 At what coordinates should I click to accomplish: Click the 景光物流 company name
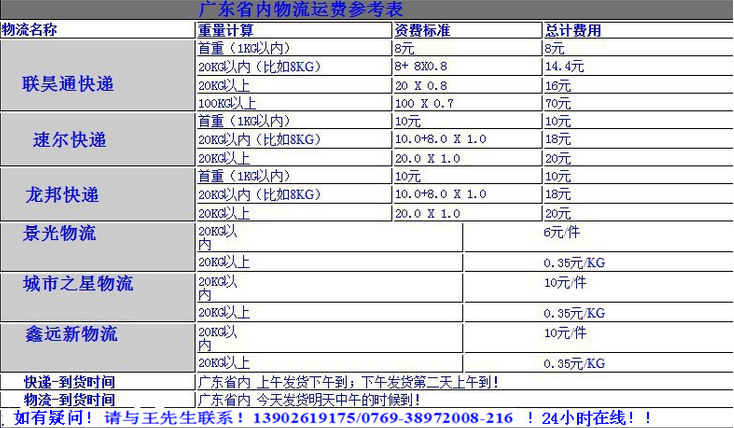60,234
